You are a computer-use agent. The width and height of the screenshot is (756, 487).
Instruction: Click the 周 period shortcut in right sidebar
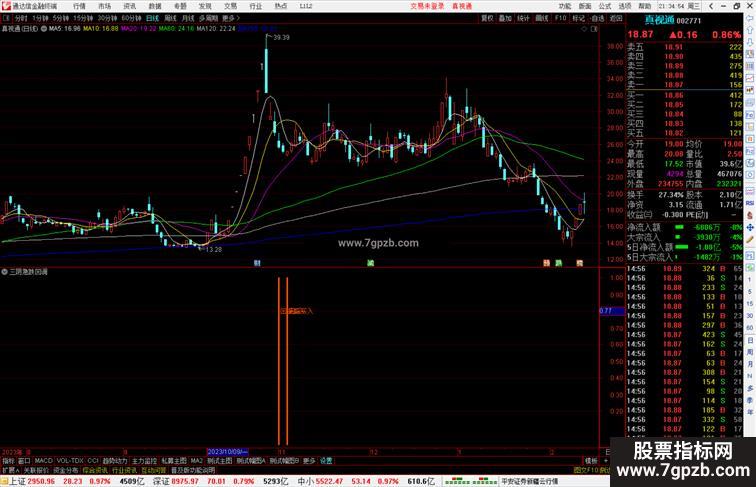(750, 352)
